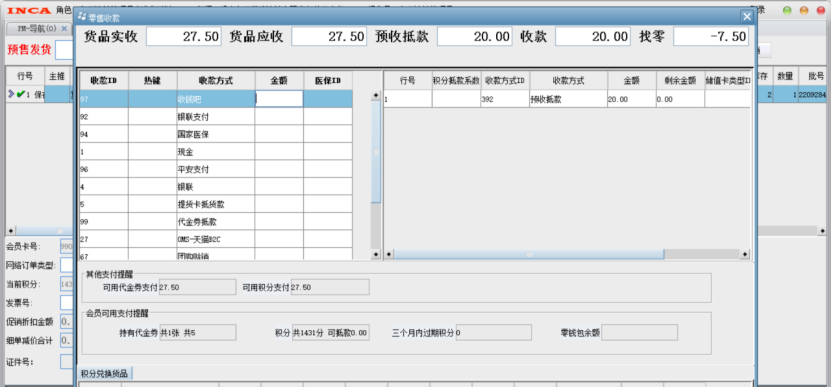Screen dimensions: 831x388
Task: Click the 找零 field showing -7.50
Action: click(x=711, y=37)
